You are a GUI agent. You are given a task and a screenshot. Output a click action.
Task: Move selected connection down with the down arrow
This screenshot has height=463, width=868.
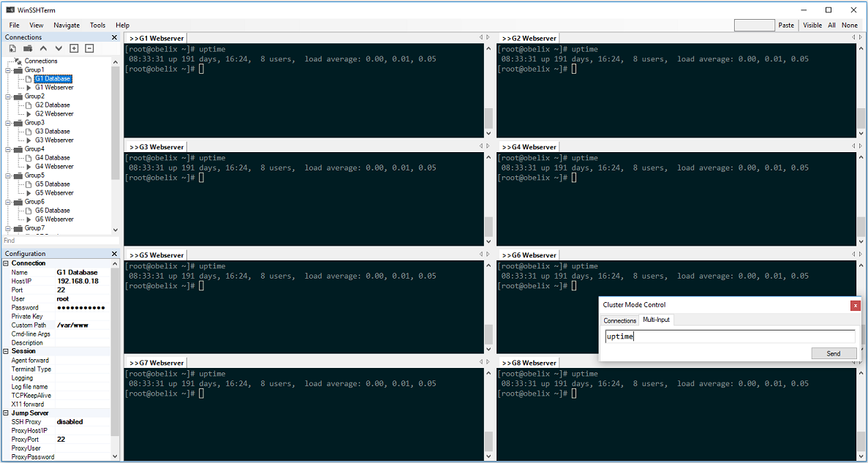(58, 49)
